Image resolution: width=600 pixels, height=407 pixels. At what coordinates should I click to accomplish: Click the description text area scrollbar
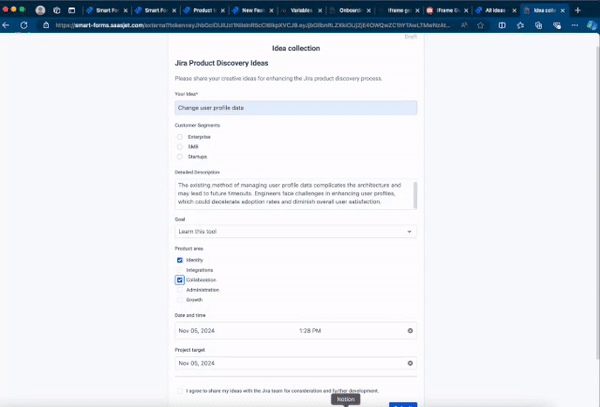coord(415,195)
